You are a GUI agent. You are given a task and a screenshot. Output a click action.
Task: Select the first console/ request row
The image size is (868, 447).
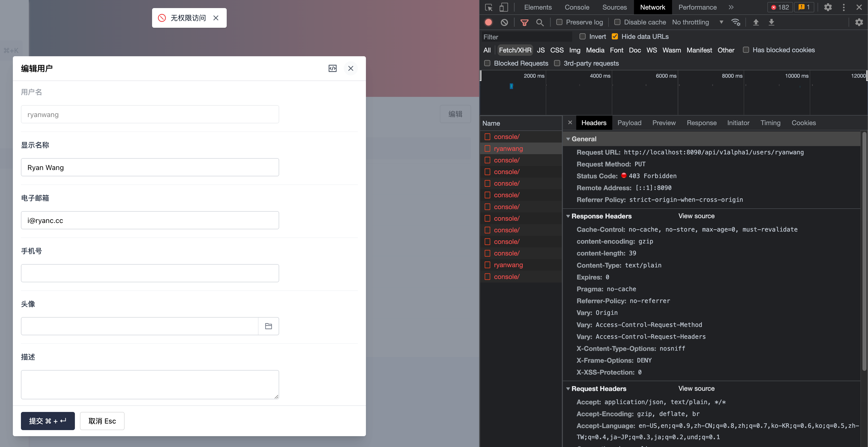click(x=521, y=136)
